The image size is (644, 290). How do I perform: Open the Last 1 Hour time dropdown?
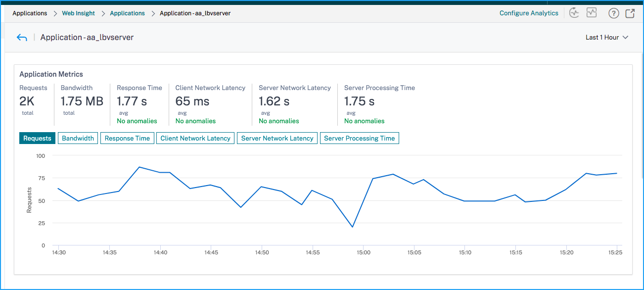point(607,37)
